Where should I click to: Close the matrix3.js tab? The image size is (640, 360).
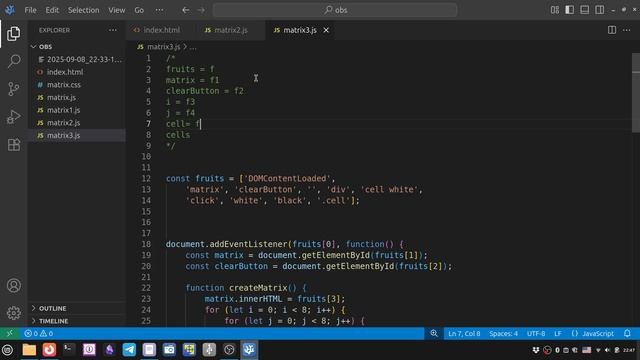click(x=326, y=30)
